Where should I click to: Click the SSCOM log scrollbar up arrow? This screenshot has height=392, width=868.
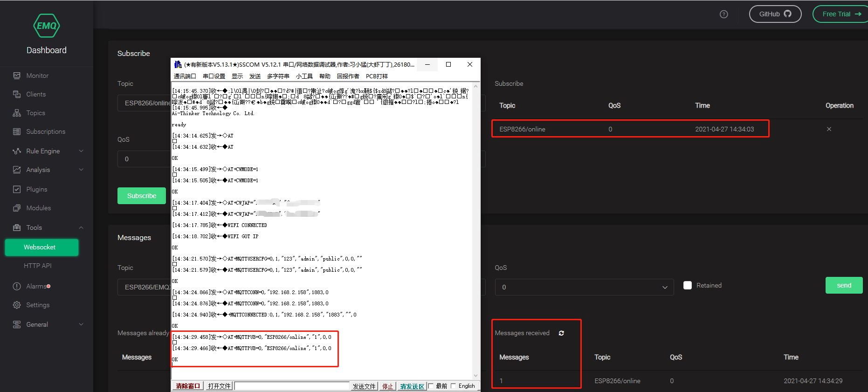click(476, 86)
